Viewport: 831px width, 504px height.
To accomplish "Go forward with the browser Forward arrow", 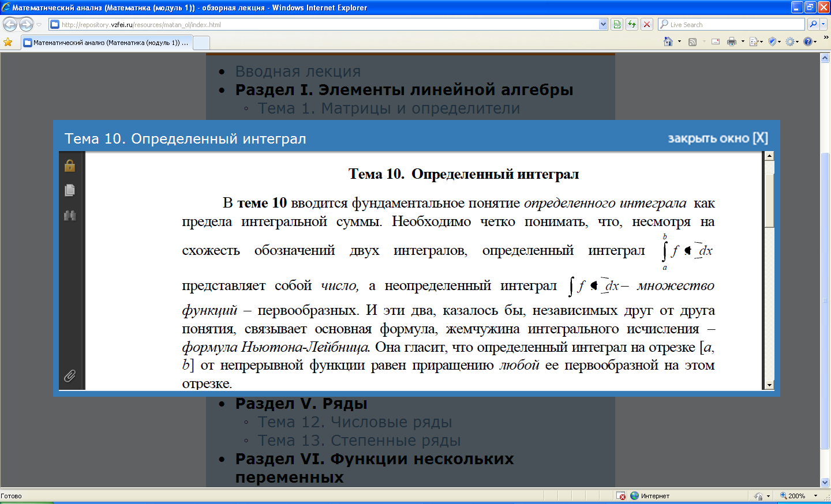I will click(27, 24).
